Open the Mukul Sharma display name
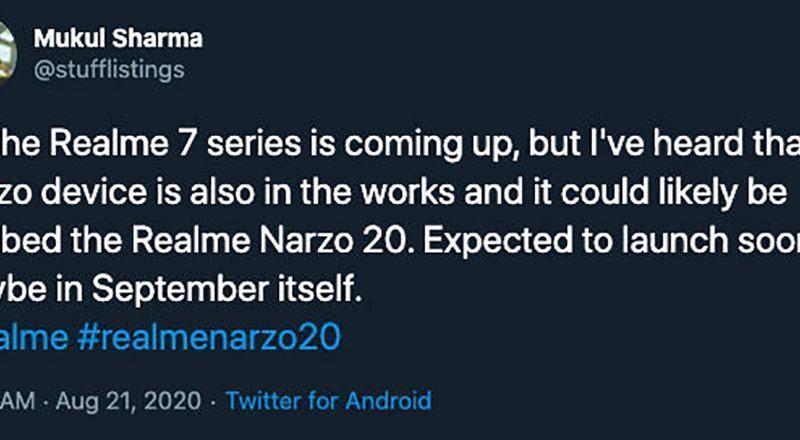800x440 pixels. 117,38
